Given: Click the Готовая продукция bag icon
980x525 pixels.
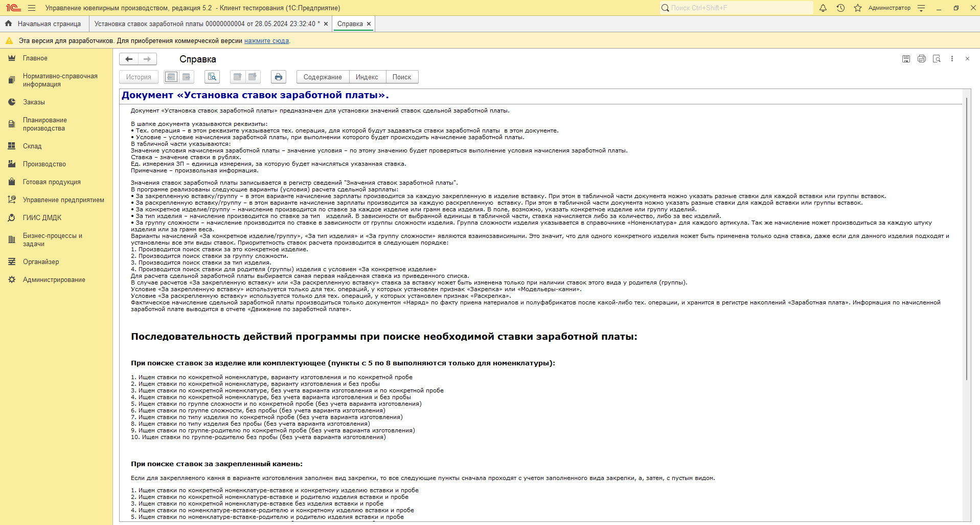Looking at the screenshot, I should 12,182.
